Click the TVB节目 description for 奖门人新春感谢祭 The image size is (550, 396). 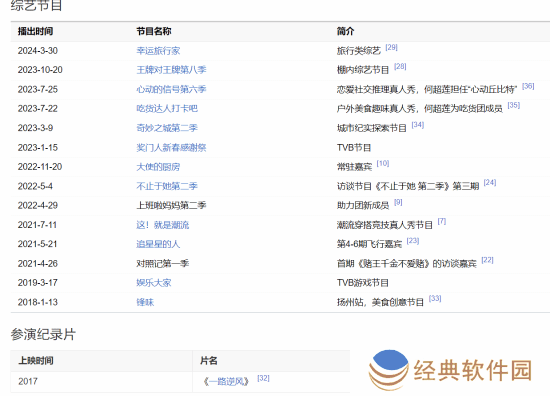click(x=354, y=148)
